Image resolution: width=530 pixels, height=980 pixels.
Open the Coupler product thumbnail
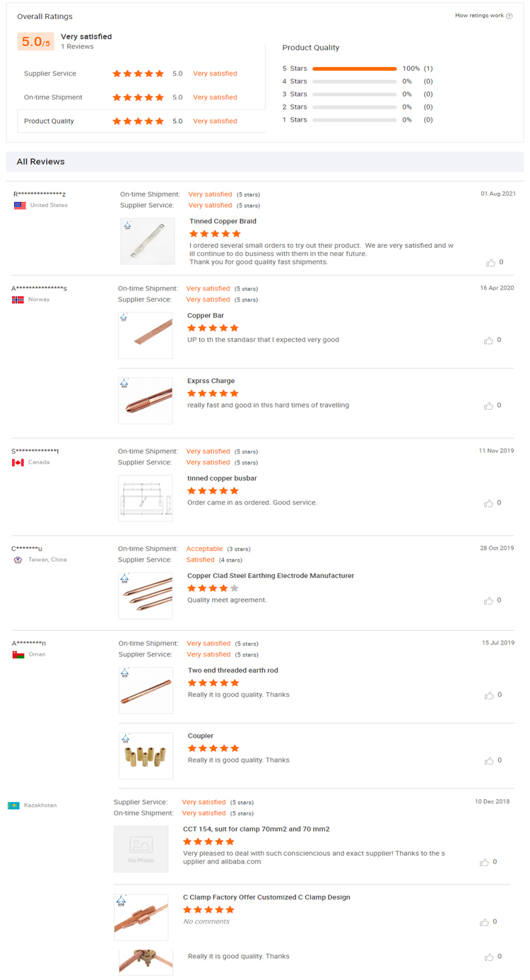coord(146,755)
